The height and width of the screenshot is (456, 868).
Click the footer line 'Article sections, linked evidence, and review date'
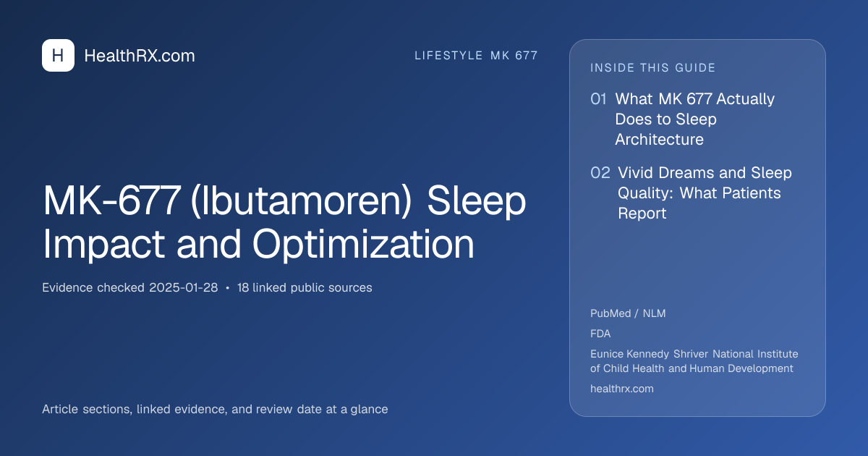pos(215,409)
